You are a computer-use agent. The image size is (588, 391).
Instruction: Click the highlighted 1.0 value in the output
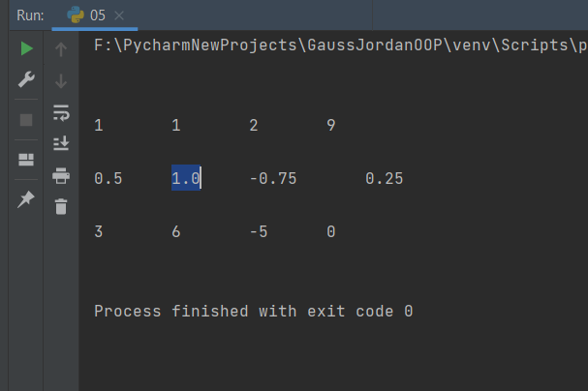coord(186,178)
